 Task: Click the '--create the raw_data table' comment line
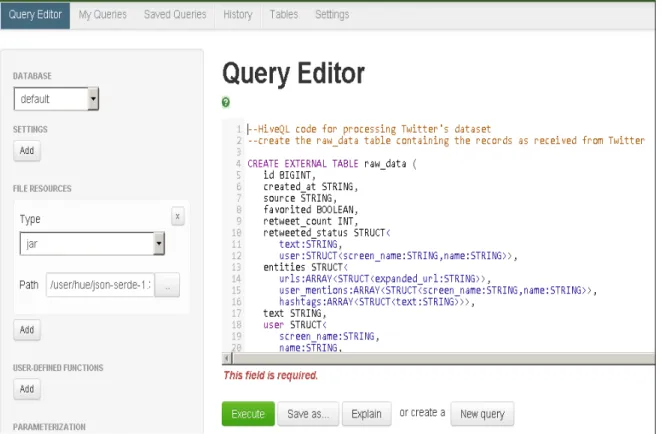pyautogui.click(x=446, y=141)
